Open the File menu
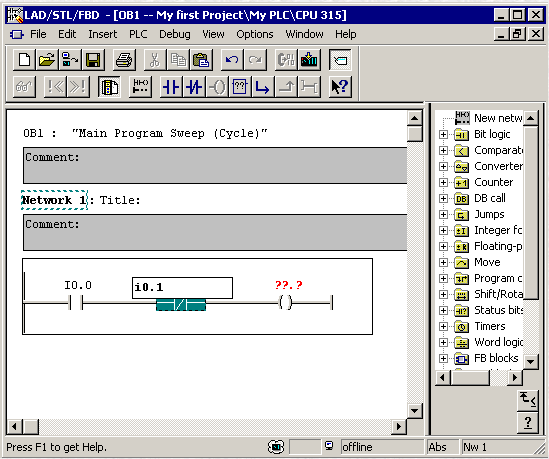Viewport: 549px width, 459px height. tap(38, 34)
